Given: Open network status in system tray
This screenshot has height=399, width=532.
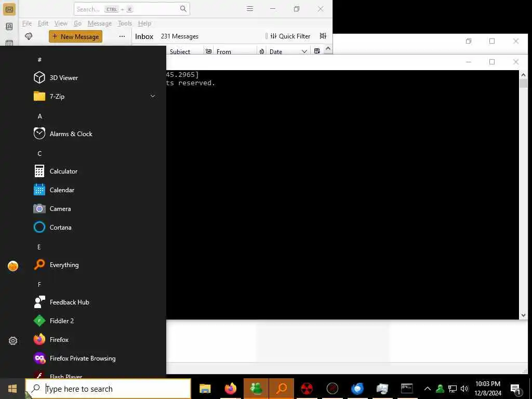Looking at the screenshot, I should click(x=453, y=389).
